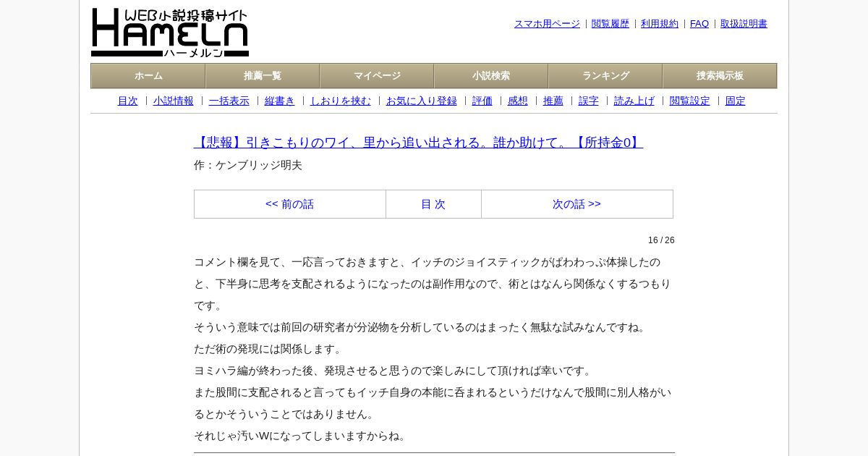This screenshot has width=868, height=456.
Task: Click お気に入り登録 favorite link
Action: pos(422,101)
